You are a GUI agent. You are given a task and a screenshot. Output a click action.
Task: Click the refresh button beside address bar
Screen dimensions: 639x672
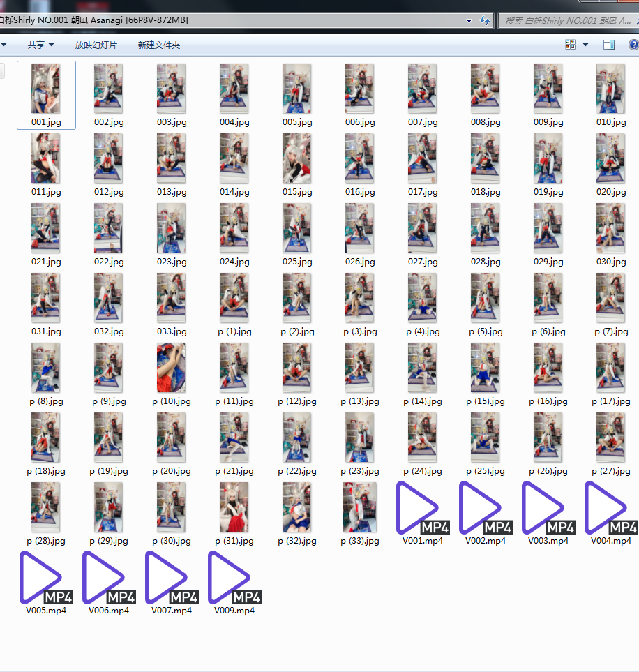tap(485, 21)
